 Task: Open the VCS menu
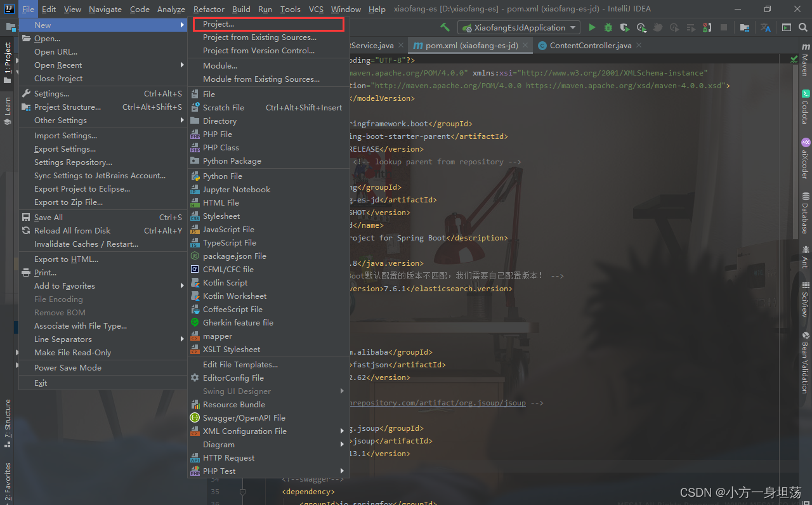(x=316, y=9)
